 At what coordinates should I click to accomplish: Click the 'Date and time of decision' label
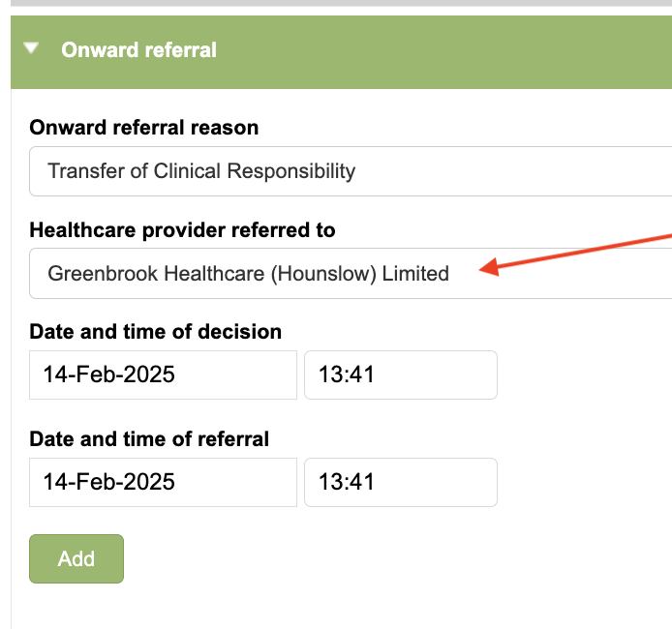coord(156,332)
